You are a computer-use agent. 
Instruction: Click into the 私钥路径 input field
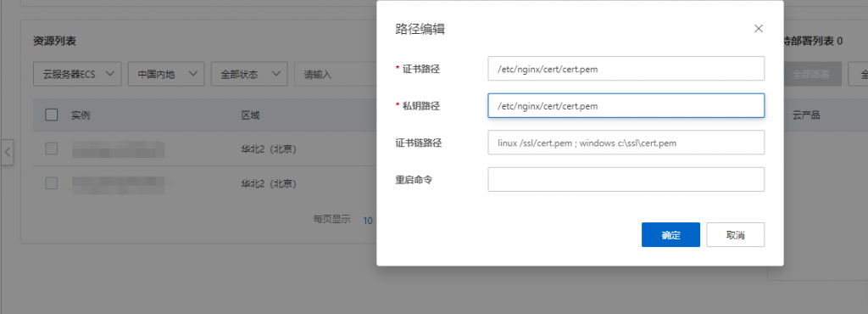pos(626,105)
